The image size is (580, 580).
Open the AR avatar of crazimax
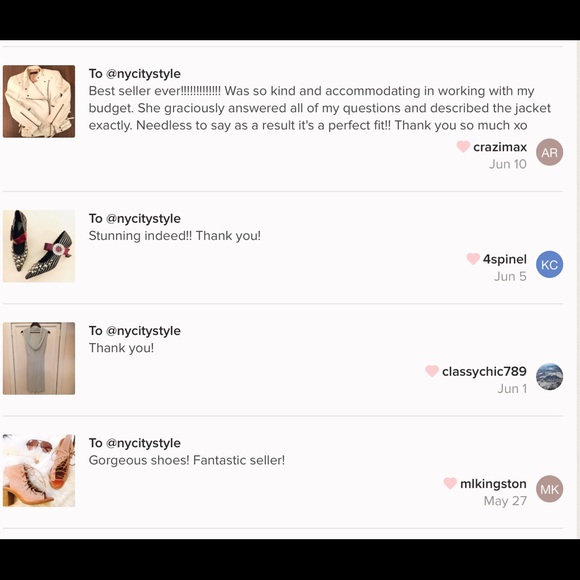coord(550,152)
